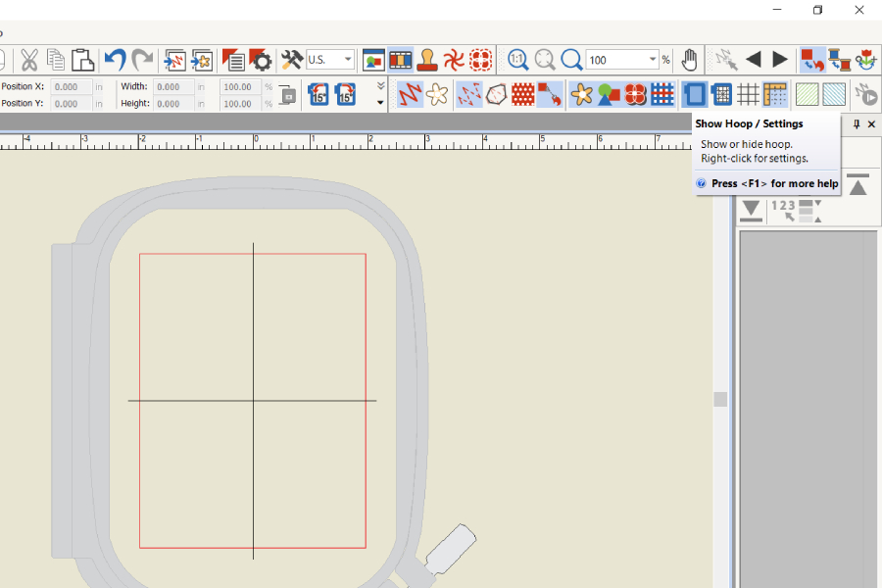882x588 pixels.
Task: Click the Position X input field
Action: [72, 86]
